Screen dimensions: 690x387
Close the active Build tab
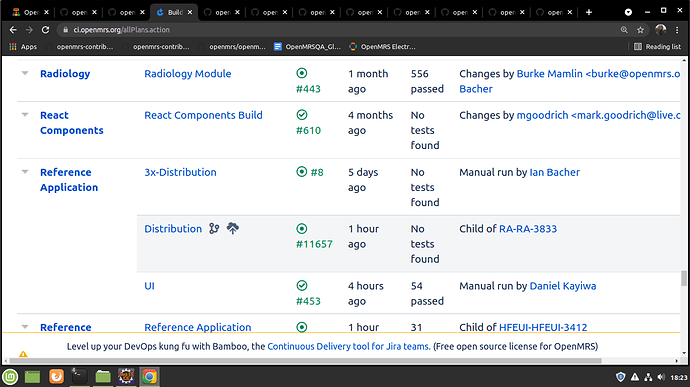190,12
